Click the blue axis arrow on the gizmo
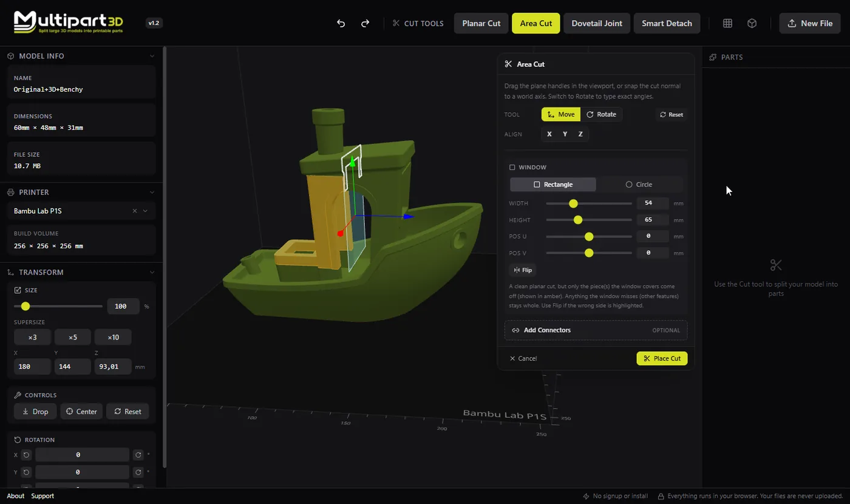This screenshot has height=504, width=850. (409, 216)
